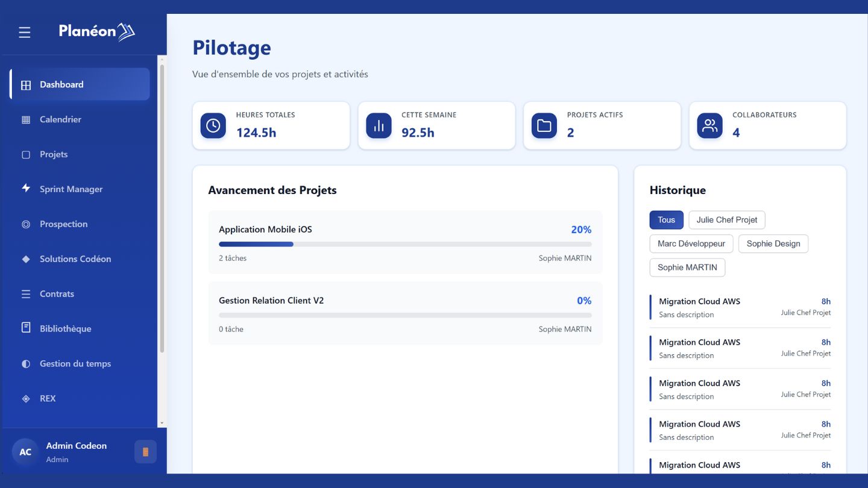Click the '2 tâches' label
Image resolution: width=868 pixels, height=488 pixels.
coord(233,258)
